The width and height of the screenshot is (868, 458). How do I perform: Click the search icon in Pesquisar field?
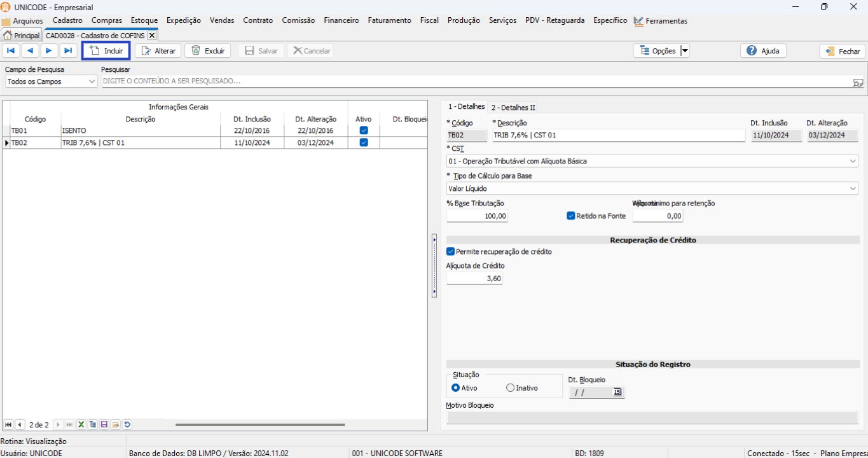858,82
